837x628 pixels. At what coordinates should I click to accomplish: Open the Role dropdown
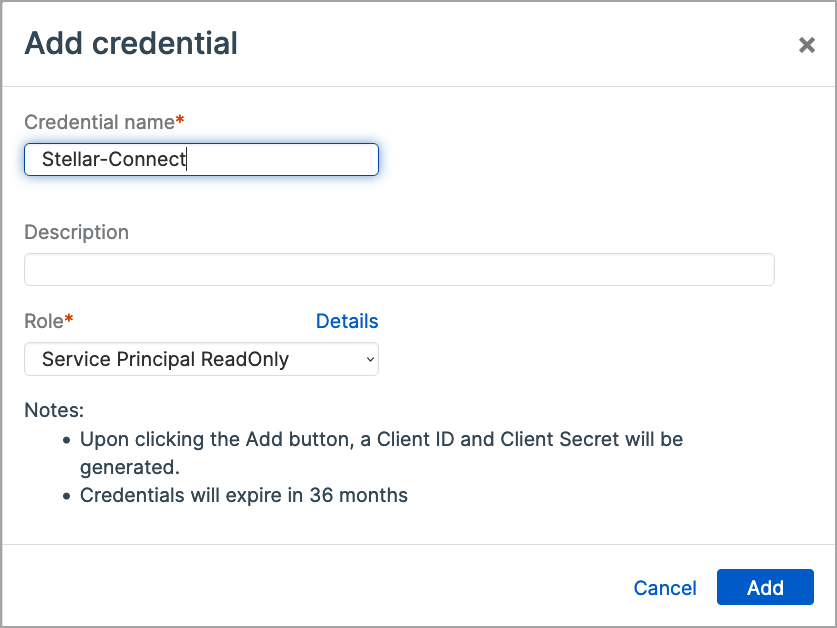(x=200, y=359)
